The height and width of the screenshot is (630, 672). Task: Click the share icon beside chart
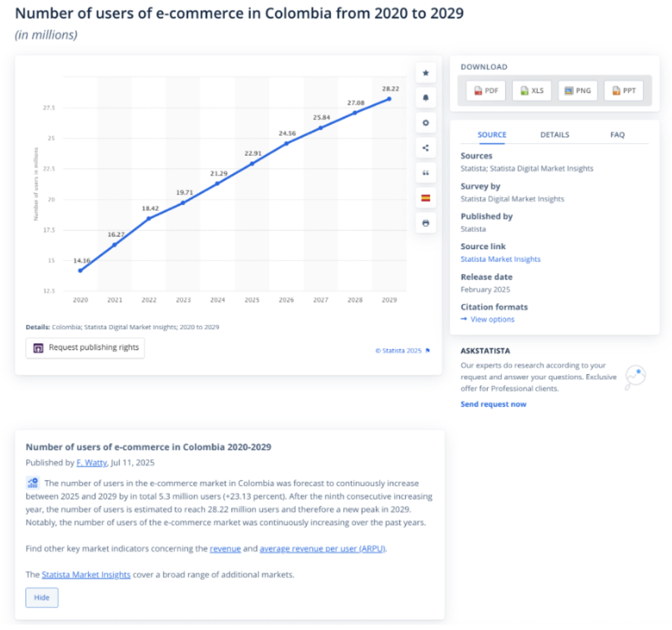click(x=426, y=148)
